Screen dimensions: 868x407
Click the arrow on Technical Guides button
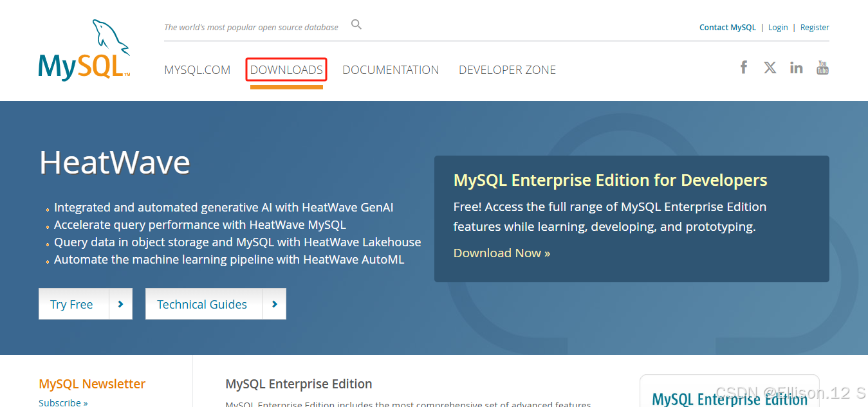(x=274, y=304)
